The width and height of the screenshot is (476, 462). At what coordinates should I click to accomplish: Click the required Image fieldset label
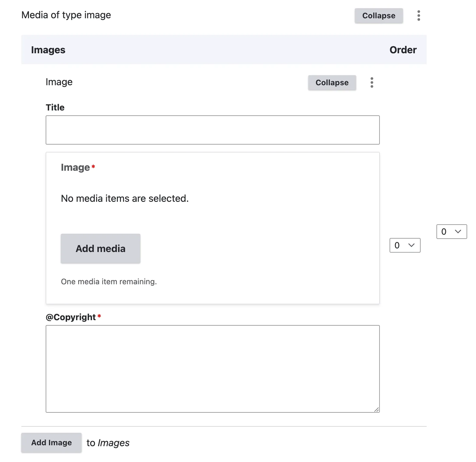(75, 167)
